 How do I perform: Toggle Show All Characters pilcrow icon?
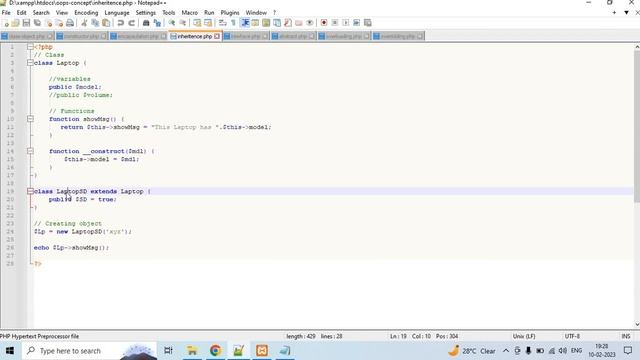[x=233, y=23]
